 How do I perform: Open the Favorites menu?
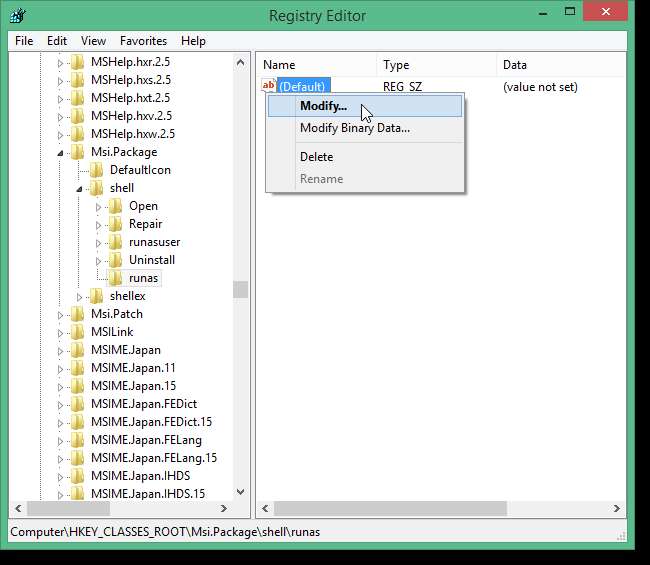click(143, 41)
